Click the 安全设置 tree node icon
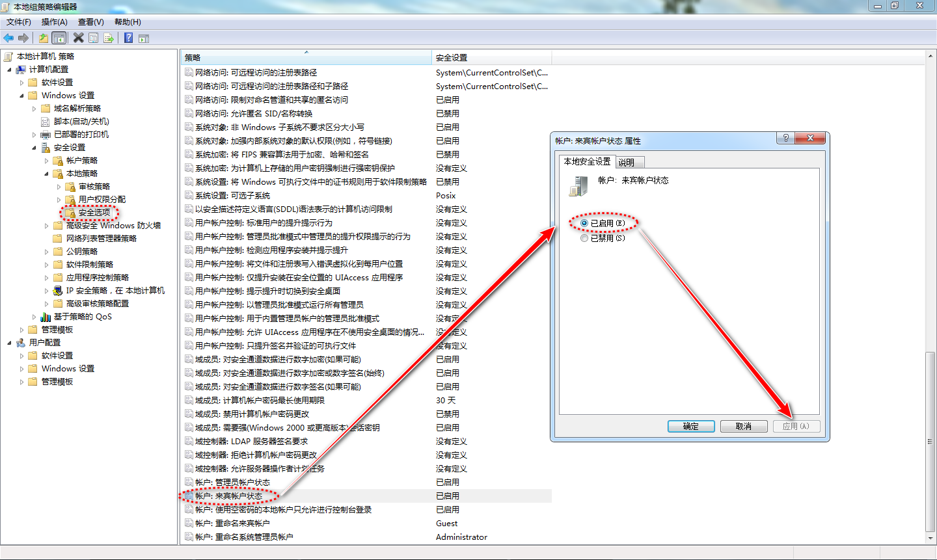Viewport: 937px width, 560px height. [x=46, y=148]
